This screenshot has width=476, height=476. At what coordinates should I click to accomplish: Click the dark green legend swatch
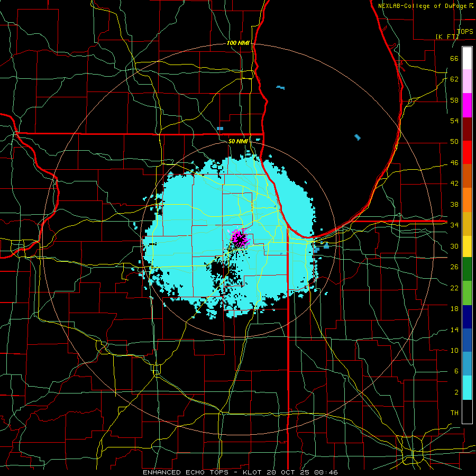click(467, 269)
